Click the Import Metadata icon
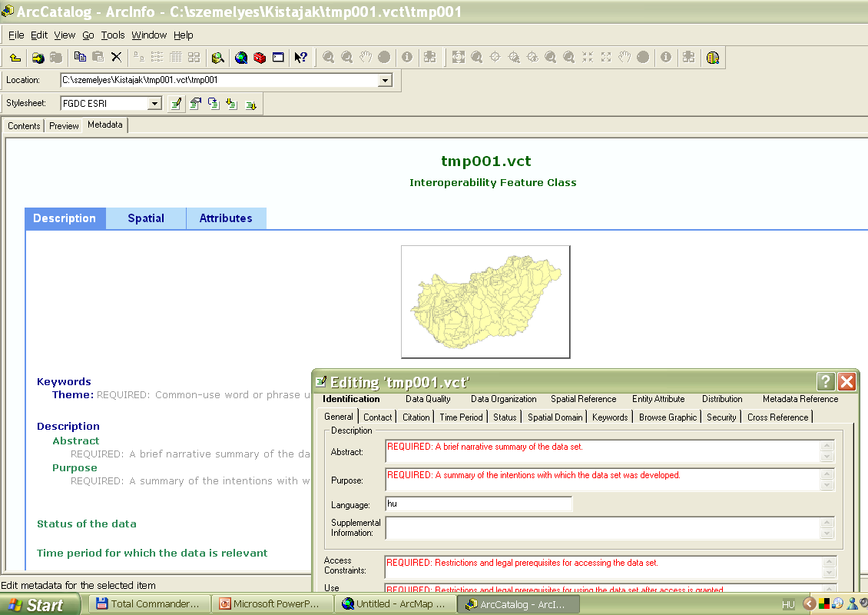The height and width of the screenshot is (615, 868). (232, 104)
